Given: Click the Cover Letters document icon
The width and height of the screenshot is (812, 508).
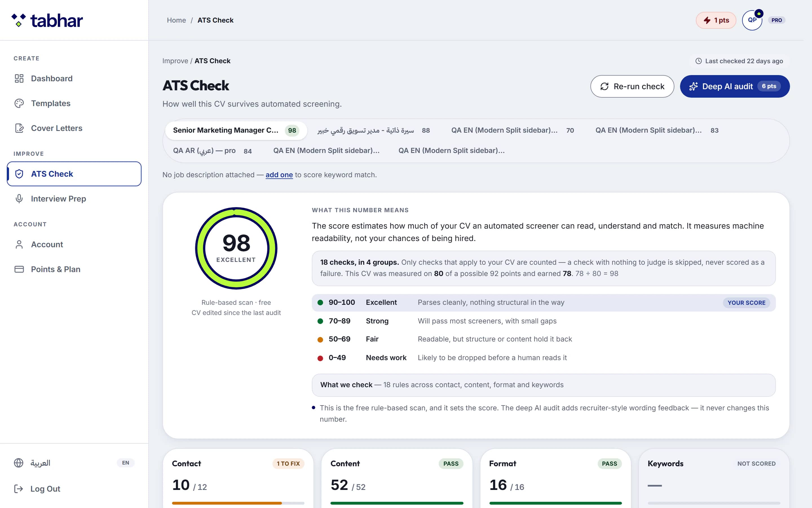Looking at the screenshot, I should 19,128.
